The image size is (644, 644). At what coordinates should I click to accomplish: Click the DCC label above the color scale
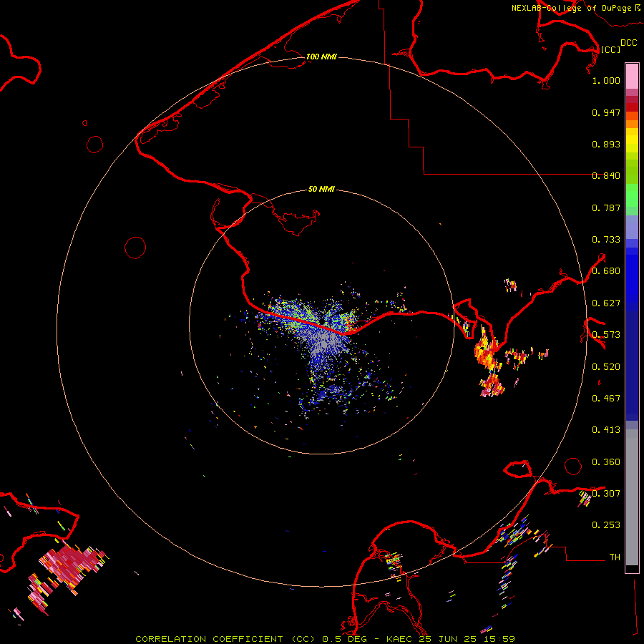tap(628, 43)
